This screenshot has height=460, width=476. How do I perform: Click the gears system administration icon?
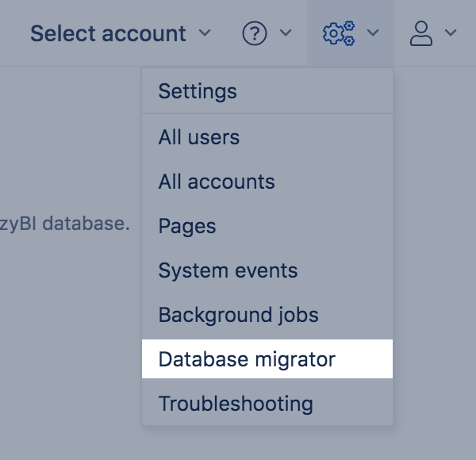click(339, 33)
